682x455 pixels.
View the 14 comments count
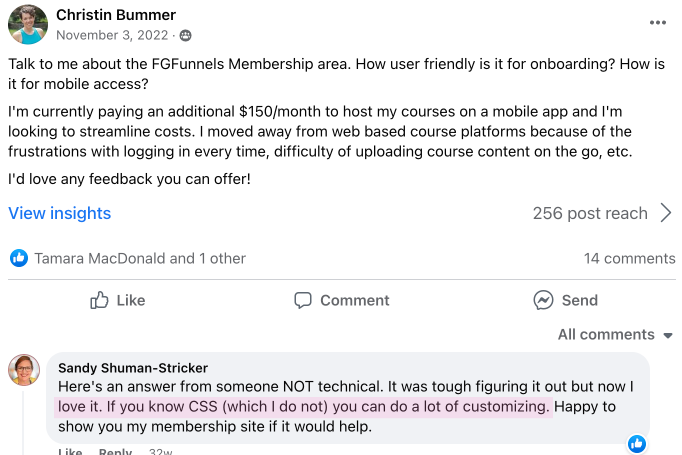coord(629,258)
